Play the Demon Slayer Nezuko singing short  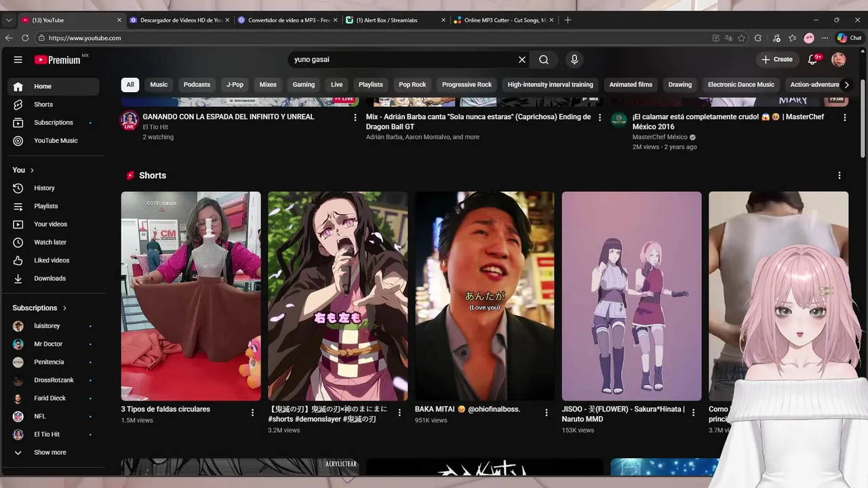338,296
